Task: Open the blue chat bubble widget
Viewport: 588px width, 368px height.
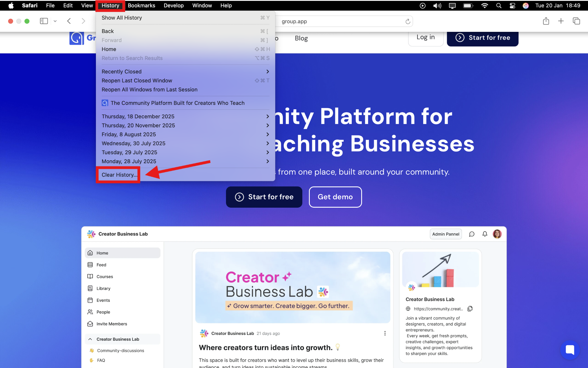Action: click(x=570, y=350)
